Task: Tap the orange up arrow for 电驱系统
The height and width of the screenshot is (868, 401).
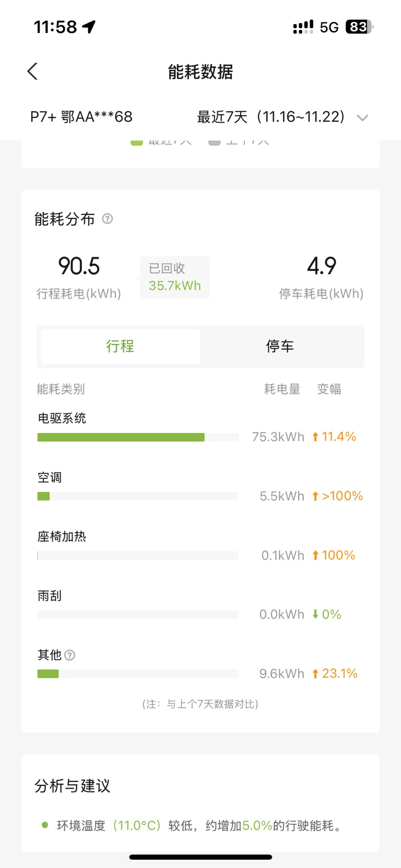Action: 315,437
